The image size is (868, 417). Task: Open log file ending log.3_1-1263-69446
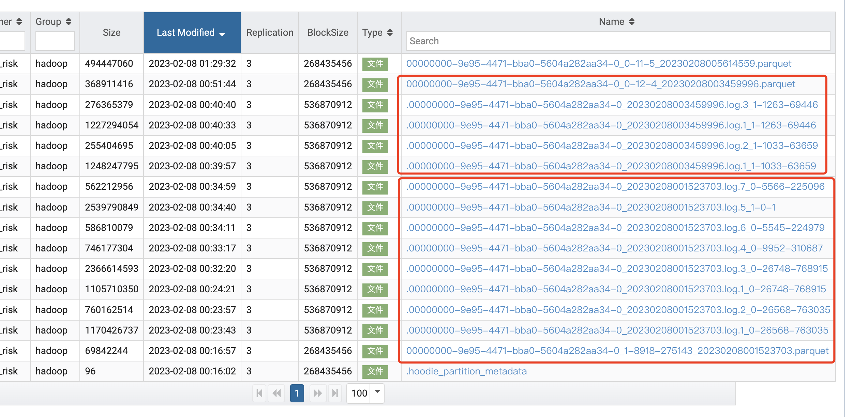pos(612,105)
